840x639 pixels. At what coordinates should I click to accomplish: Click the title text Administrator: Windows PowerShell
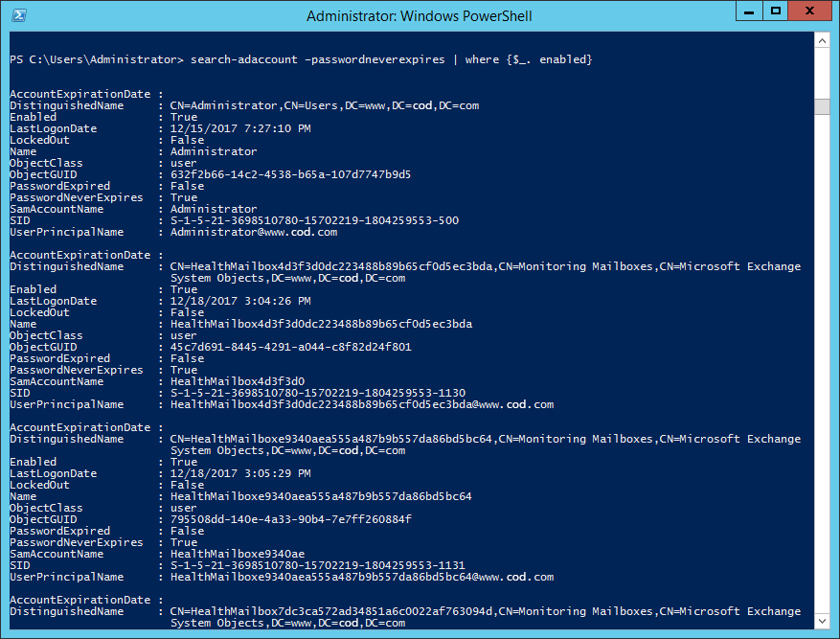coord(419,16)
